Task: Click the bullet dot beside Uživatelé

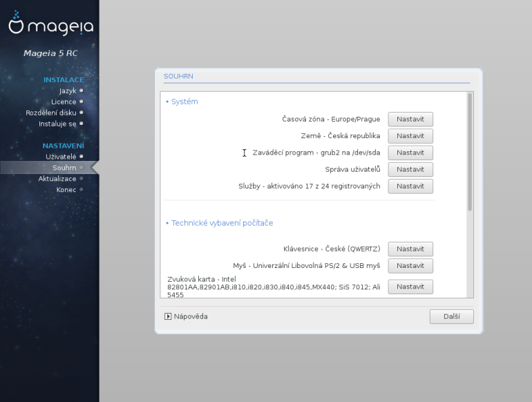Action: 82,156
